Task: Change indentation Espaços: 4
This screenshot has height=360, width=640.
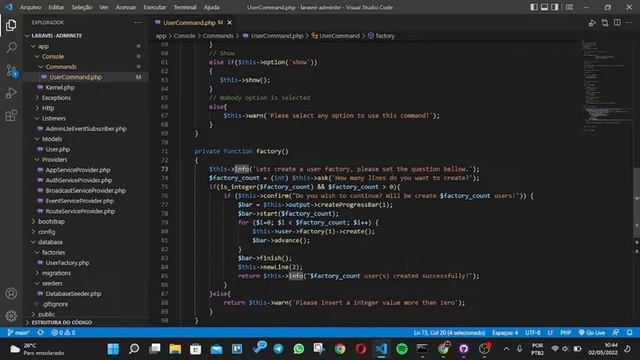Action: point(505,333)
